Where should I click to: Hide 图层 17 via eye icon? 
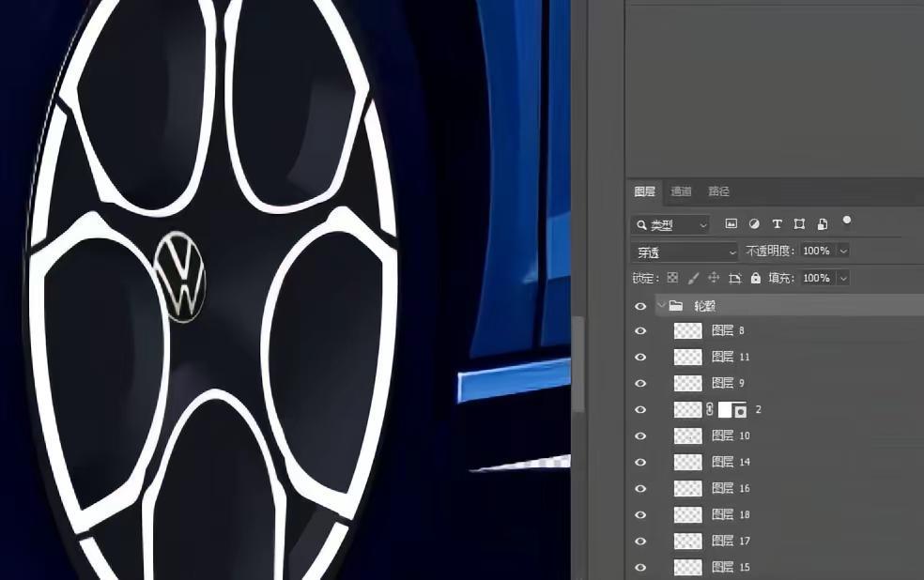(x=640, y=542)
